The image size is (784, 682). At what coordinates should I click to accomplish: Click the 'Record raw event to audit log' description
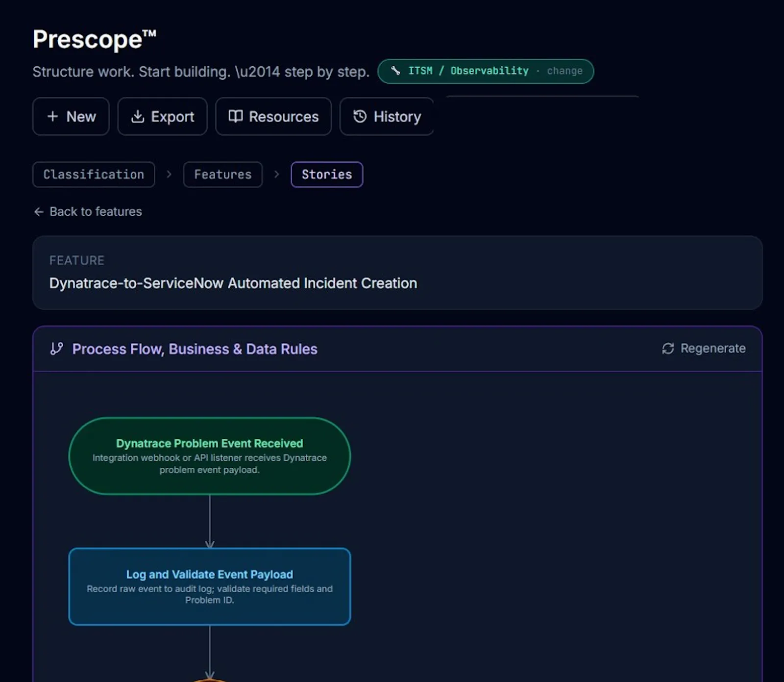(x=210, y=594)
